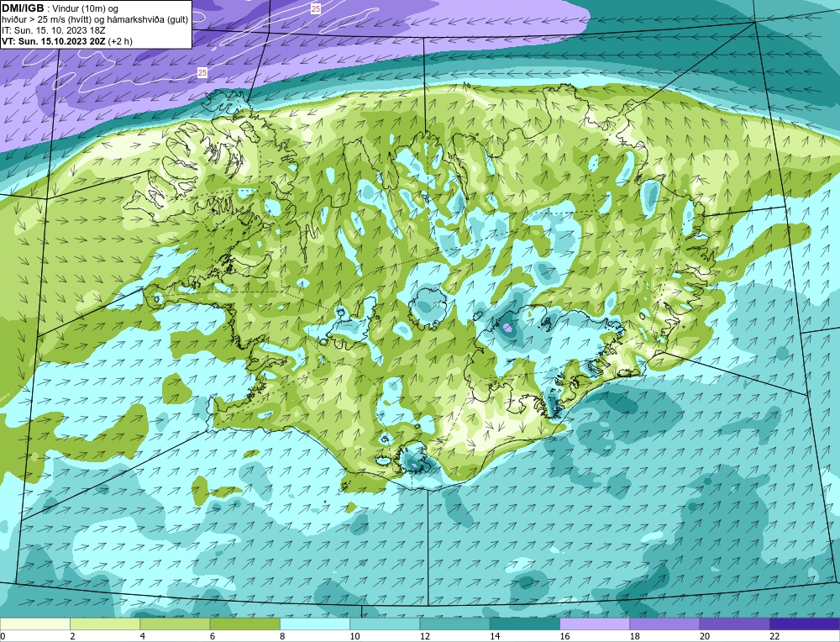
Task: Pick the teal 12–14 m/s legend swatch
Action: point(454,624)
